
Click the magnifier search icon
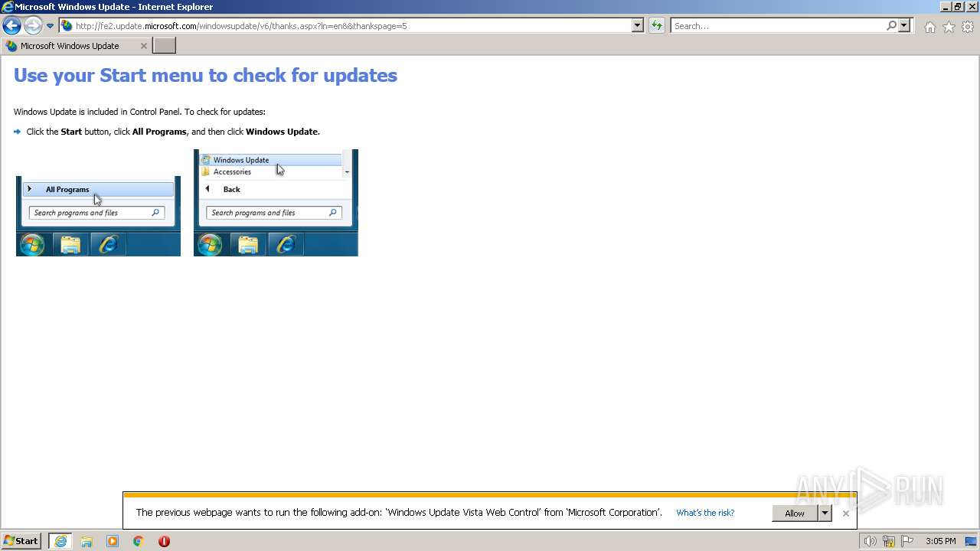tap(891, 26)
